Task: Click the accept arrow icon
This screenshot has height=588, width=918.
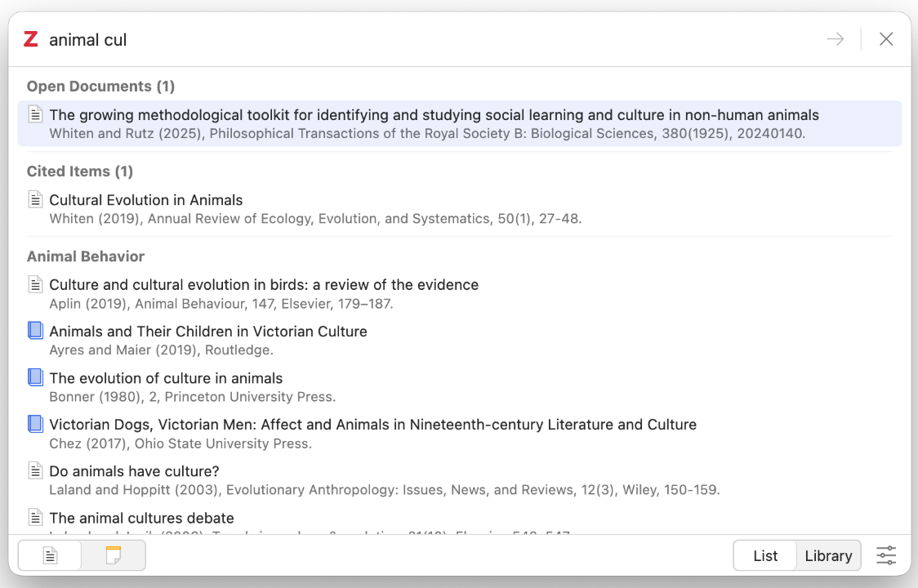Action: click(835, 39)
